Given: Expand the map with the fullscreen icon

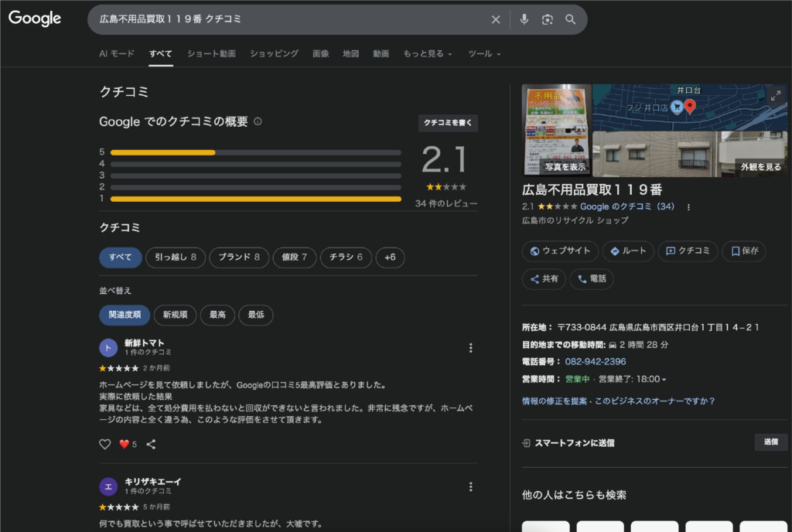Looking at the screenshot, I should (x=775, y=96).
